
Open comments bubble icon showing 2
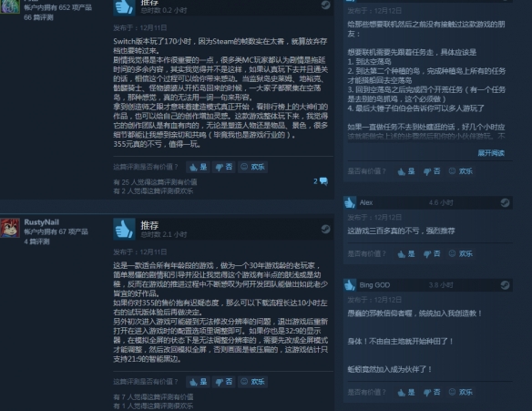[x=321, y=181]
